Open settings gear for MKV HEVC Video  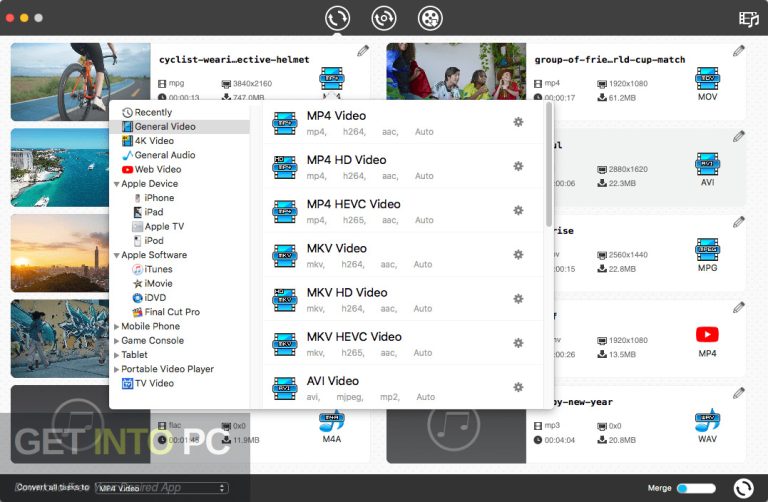[x=518, y=343]
